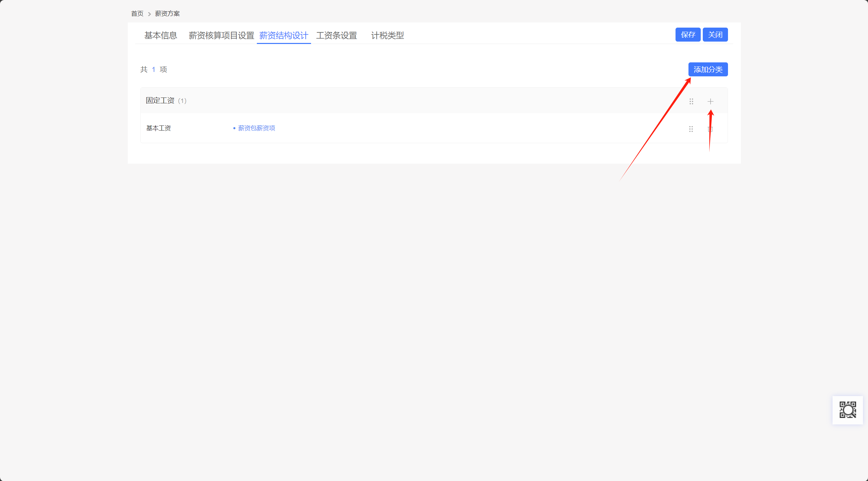Switch to the 基本信息 tab
This screenshot has height=481, width=868.
[x=161, y=35]
